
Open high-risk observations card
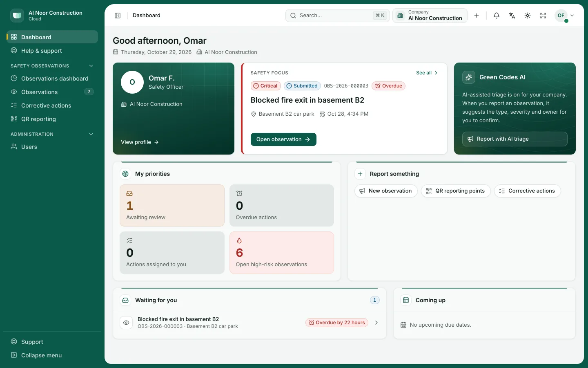pos(282,253)
